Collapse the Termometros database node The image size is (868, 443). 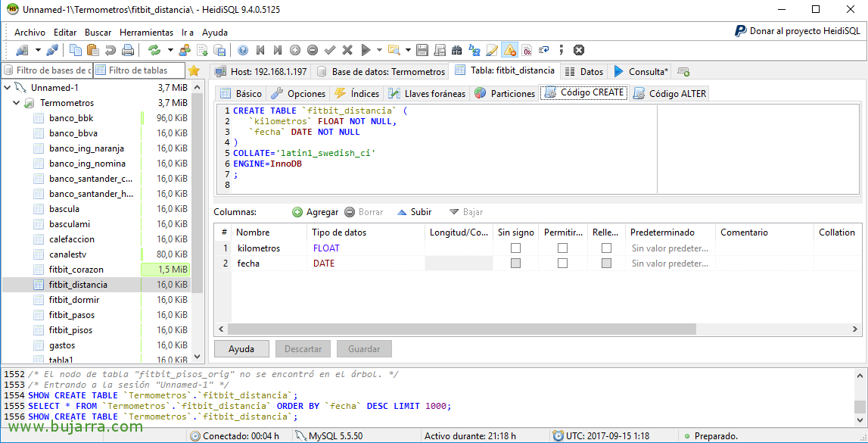[x=17, y=103]
